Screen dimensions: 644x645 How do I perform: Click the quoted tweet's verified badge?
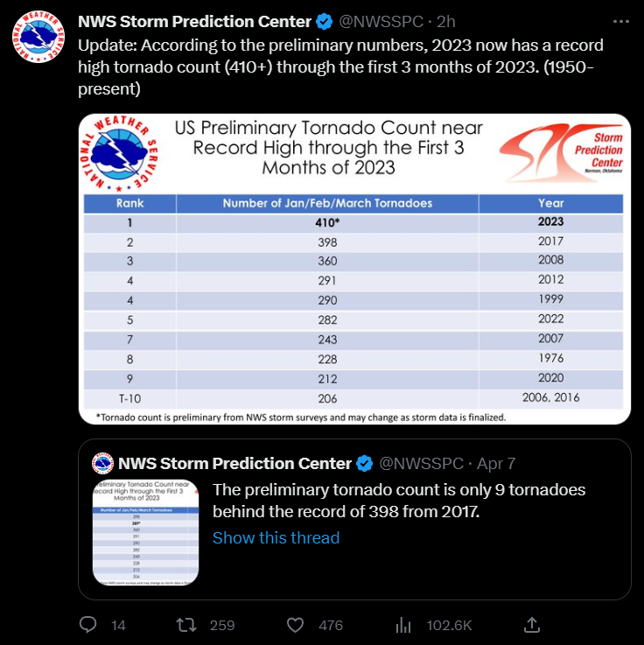(364, 463)
